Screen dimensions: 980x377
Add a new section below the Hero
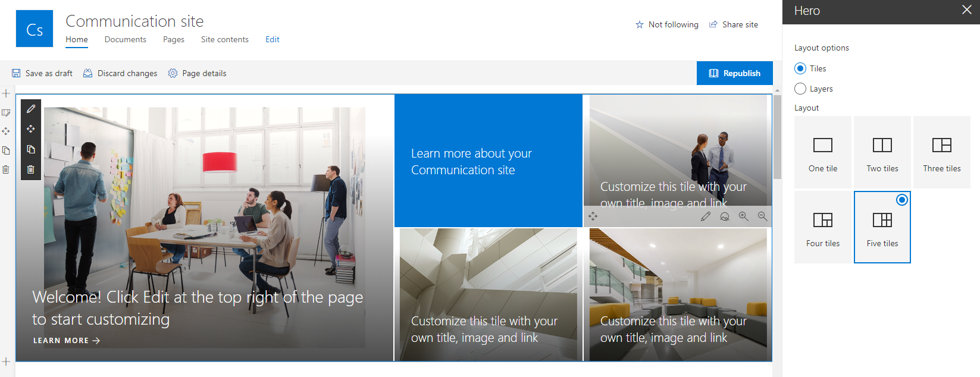[x=6, y=362]
